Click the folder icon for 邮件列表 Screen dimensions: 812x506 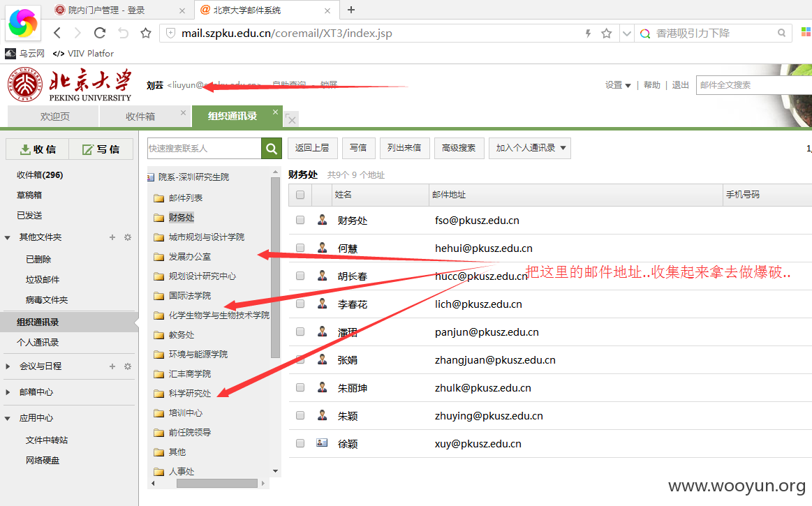(x=158, y=198)
